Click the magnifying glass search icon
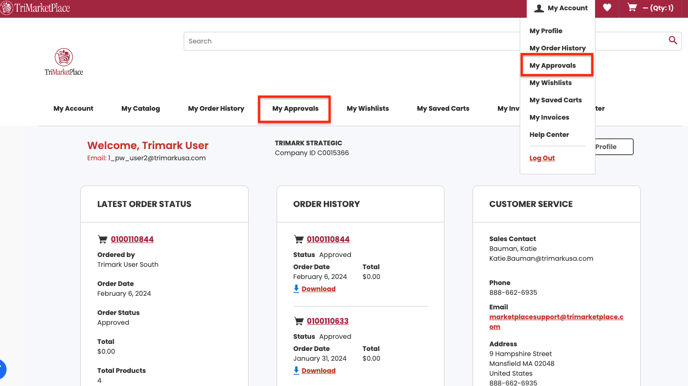 point(673,40)
